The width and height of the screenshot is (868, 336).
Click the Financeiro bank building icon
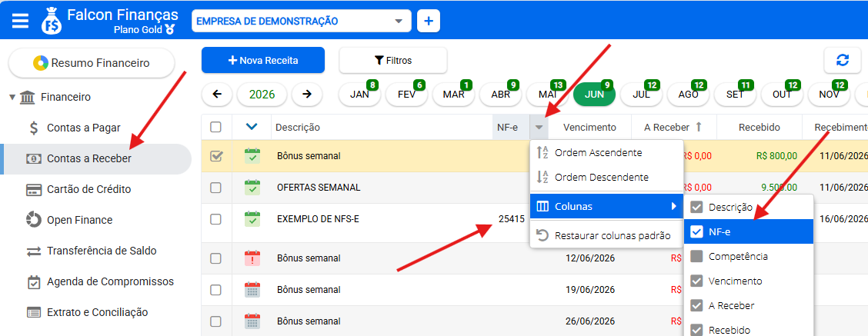pos(27,98)
